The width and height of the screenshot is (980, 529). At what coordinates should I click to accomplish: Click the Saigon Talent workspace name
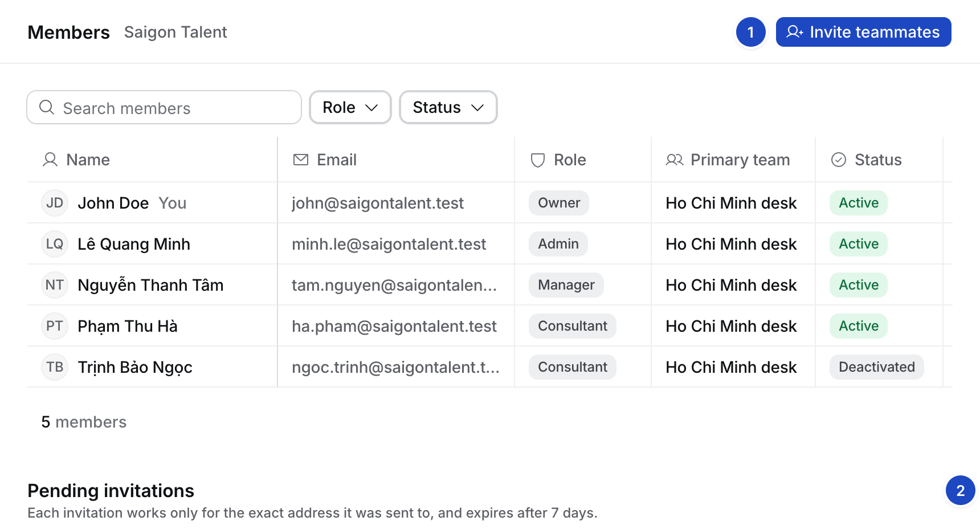175,32
